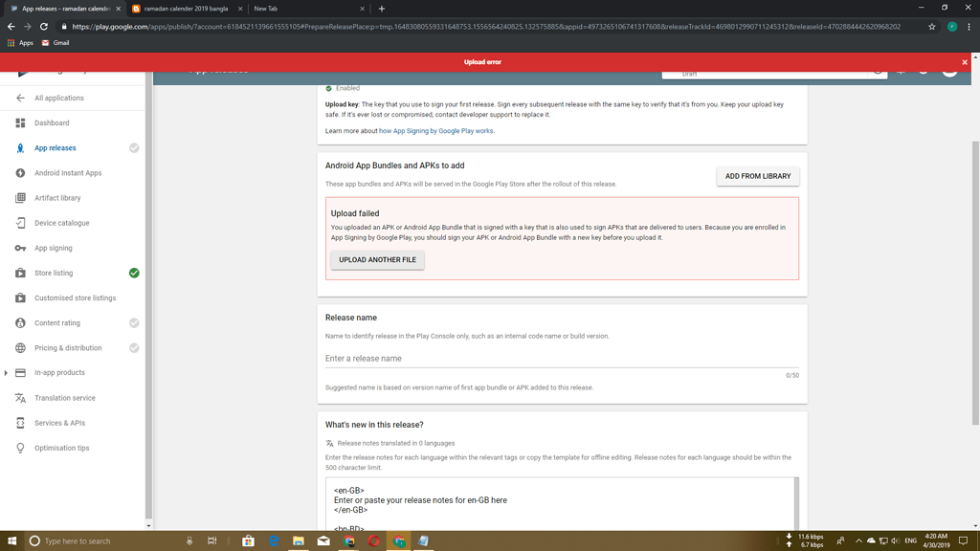Click main page vertical scrollbar

pos(975,283)
